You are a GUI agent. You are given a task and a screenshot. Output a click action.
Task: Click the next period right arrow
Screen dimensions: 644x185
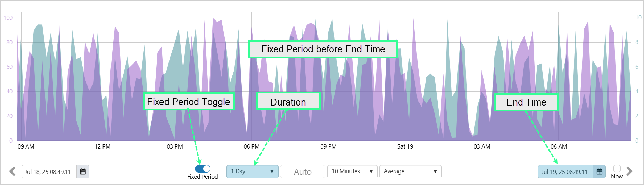click(629, 171)
